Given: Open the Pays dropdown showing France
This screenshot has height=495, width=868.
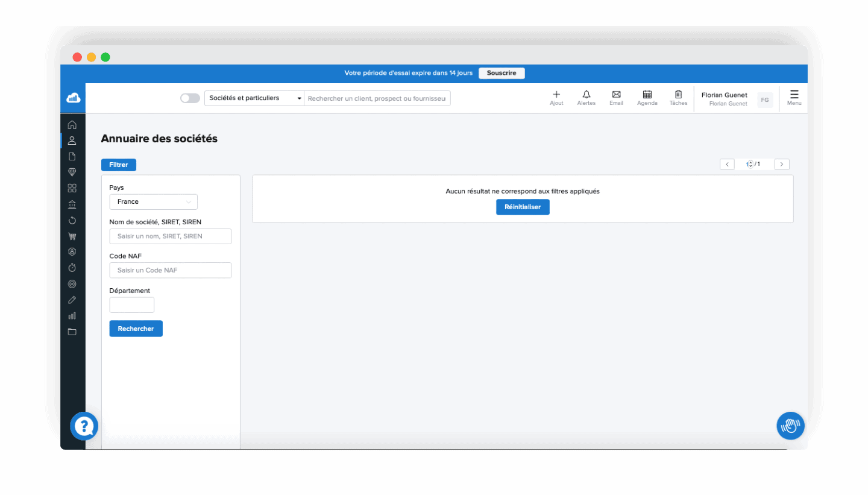Looking at the screenshot, I should (x=154, y=202).
